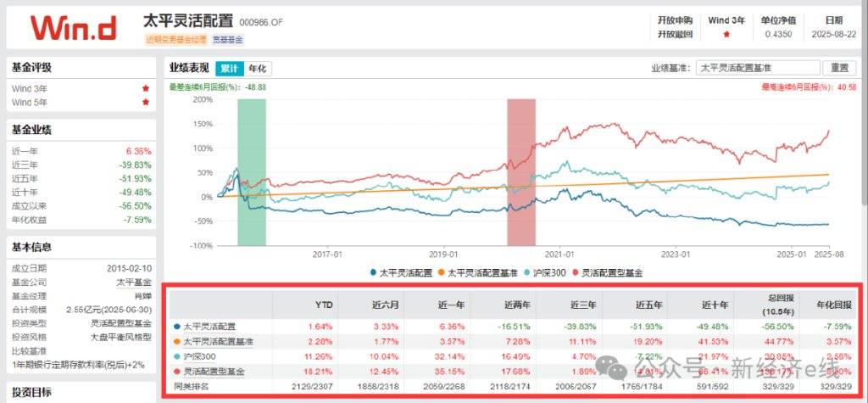Click the 灵活配置型基金 row label in table
Screen dimensions: 868x403
coord(214,372)
